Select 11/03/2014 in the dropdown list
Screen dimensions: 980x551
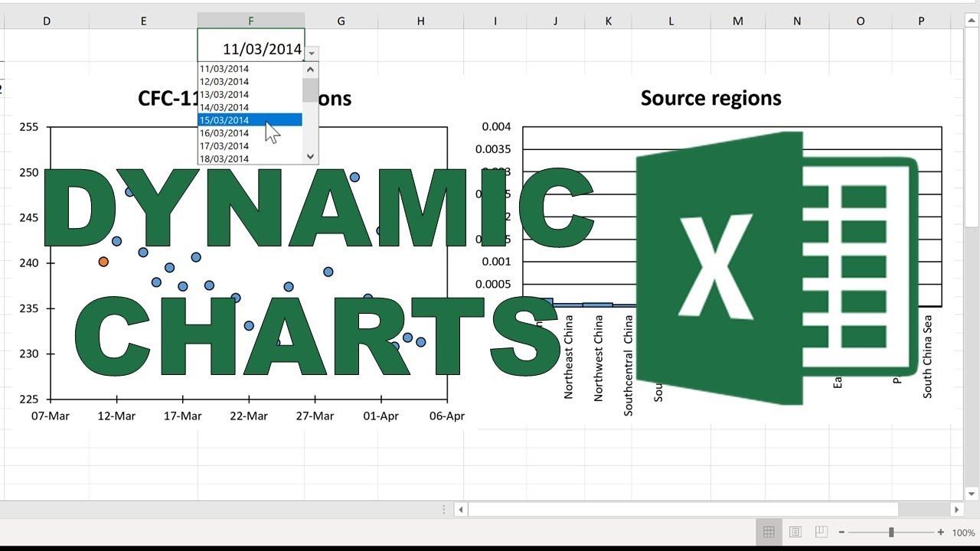point(250,69)
